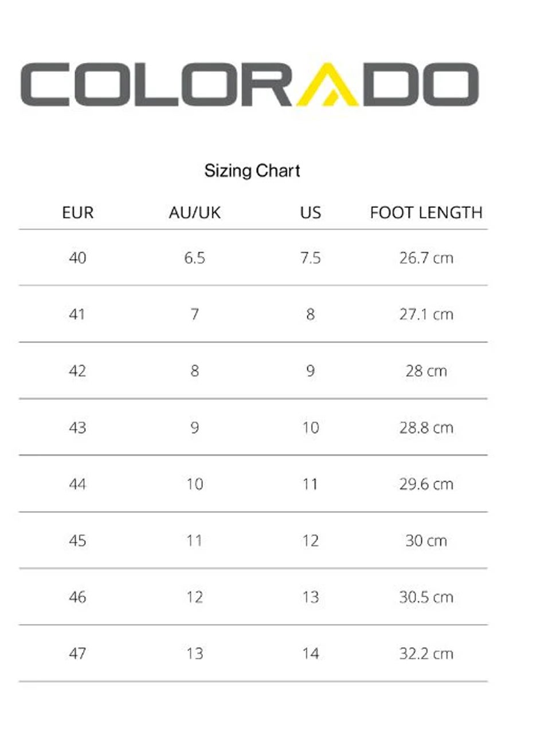Click the 26.7 cm foot length

click(x=426, y=258)
